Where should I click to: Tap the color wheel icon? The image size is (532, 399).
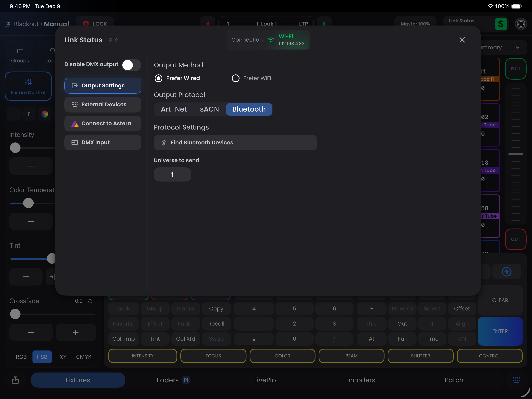45,114
